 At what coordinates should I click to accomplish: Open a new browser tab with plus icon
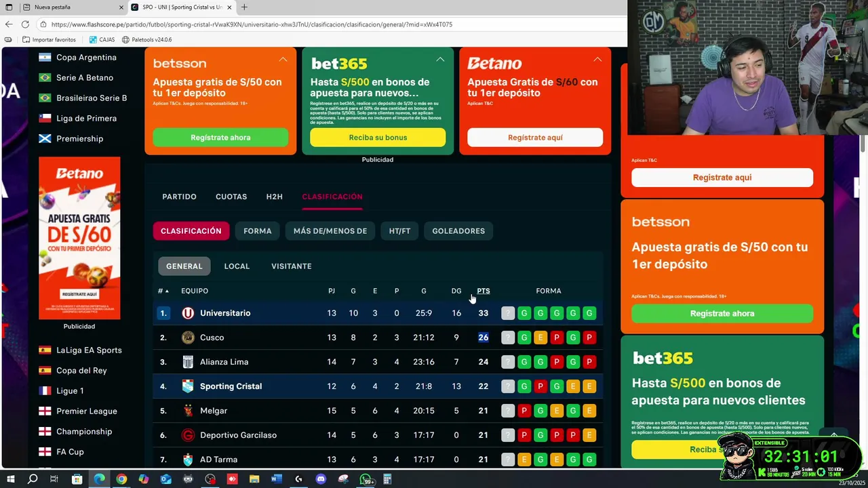[244, 7]
